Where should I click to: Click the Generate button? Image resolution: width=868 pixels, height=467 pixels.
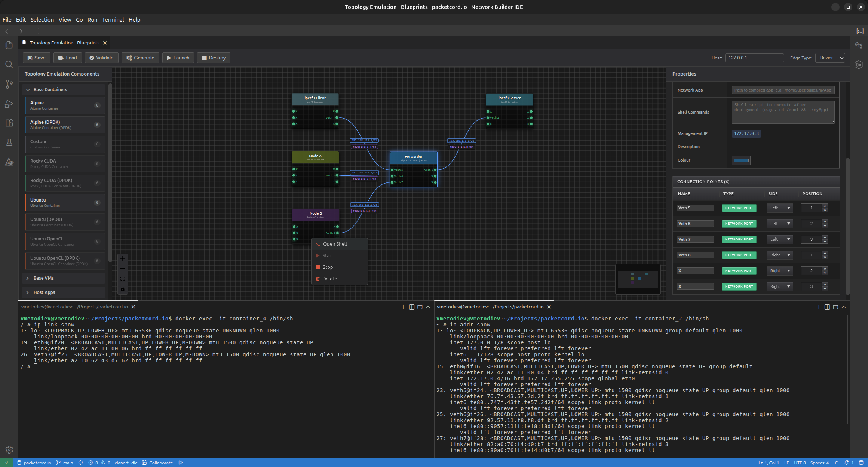tap(141, 58)
